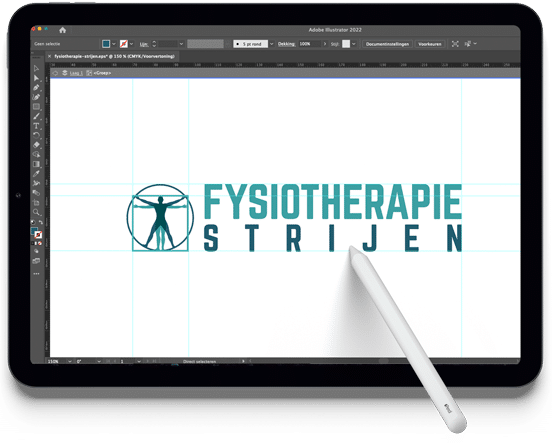
Task: Click the stroke swatch in control bar
Action: coord(124,44)
